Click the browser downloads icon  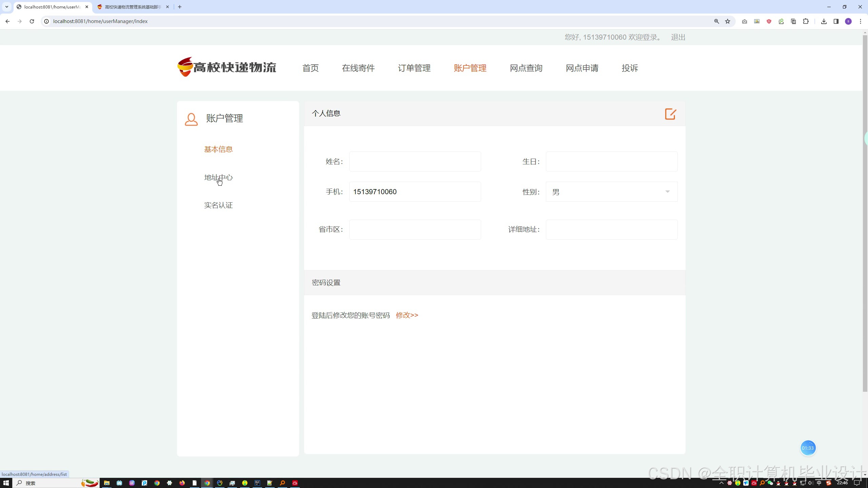(824, 21)
